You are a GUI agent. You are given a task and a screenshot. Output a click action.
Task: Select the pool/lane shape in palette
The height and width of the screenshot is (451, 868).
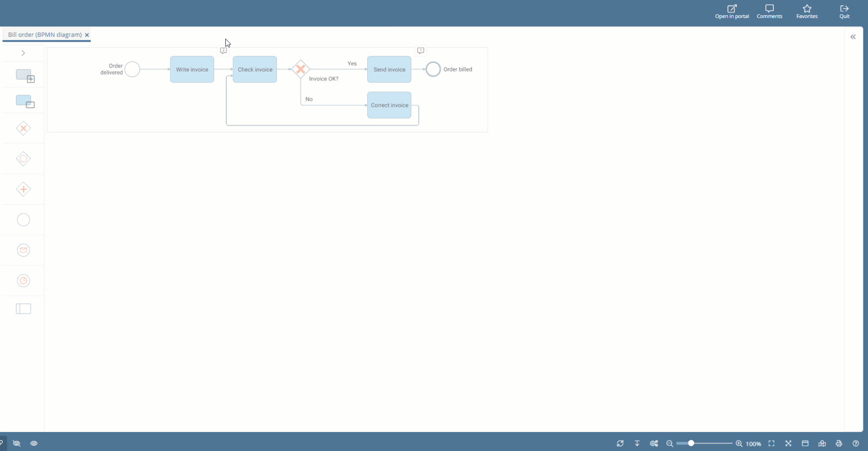(x=23, y=309)
